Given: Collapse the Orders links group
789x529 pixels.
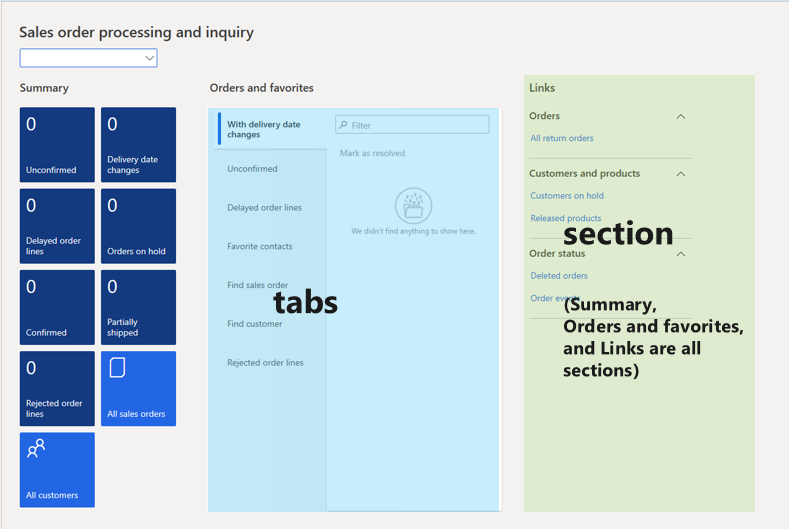Looking at the screenshot, I should click(681, 116).
